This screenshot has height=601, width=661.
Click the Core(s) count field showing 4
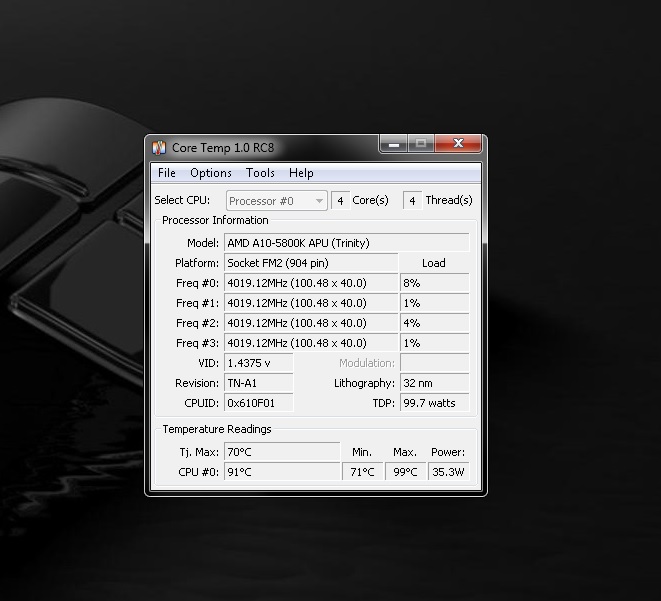click(x=340, y=201)
